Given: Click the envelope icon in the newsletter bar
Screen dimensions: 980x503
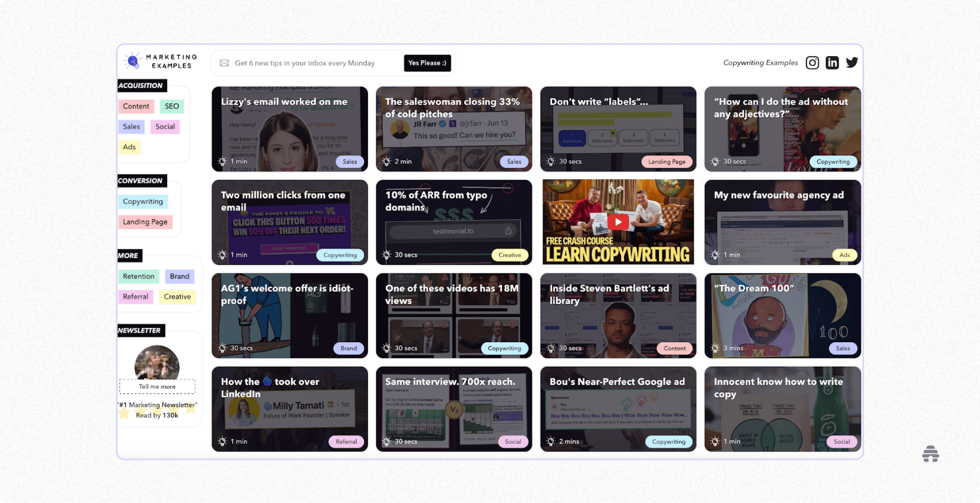Looking at the screenshot, I should pyautogui.click(x=224, y=63).
